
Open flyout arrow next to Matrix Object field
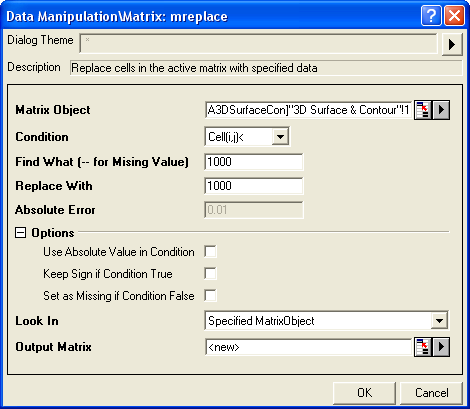click(441, 110)
